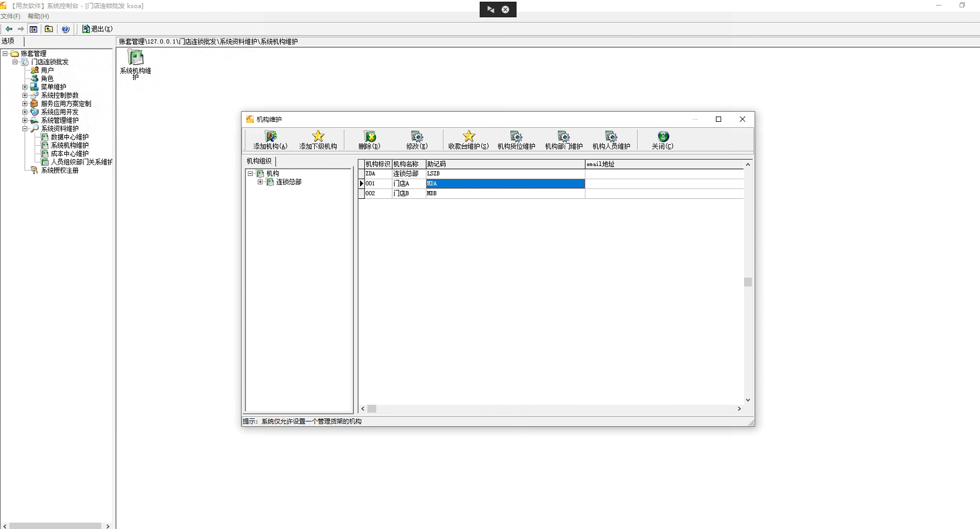
Task: Open the 文件(F) menu
Action: [10, 16]
